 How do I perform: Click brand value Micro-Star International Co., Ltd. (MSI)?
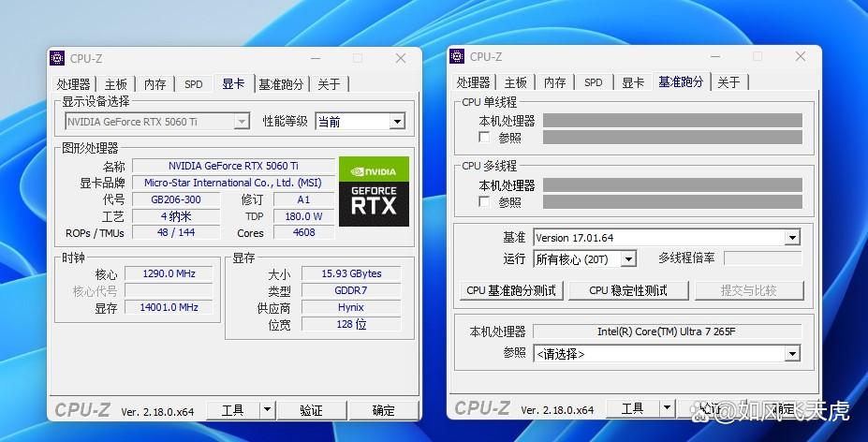(233, 183)
